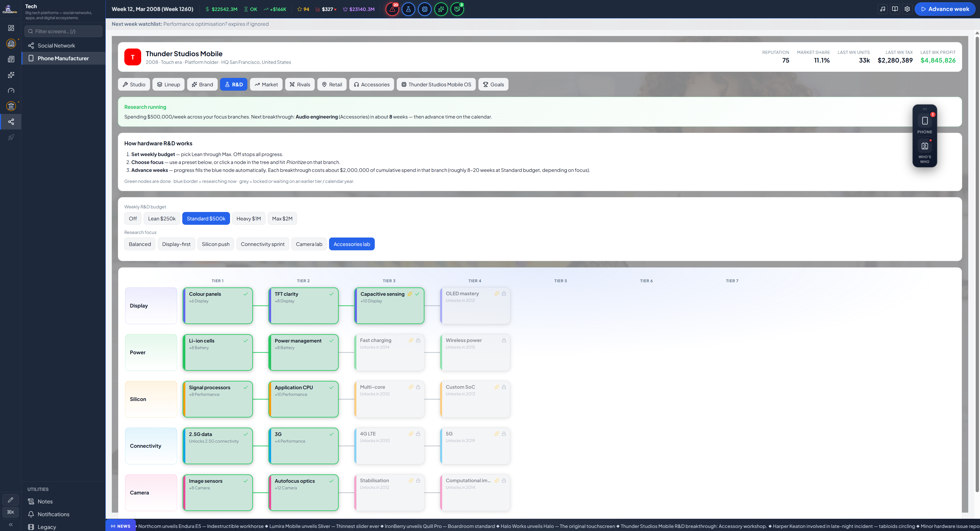This screenshot has height=531, width=980.
Task: Click the bank building sidebar icon
Action: coord(11,106)
